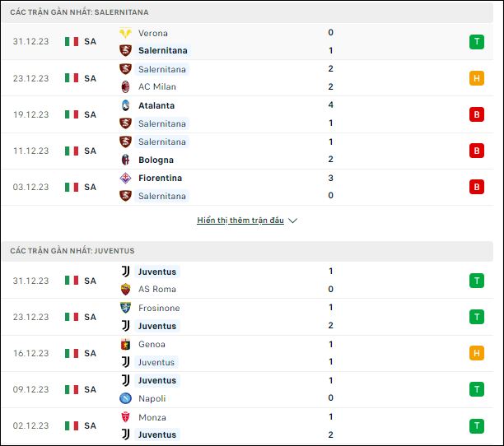Click the AS Roma crest icon
This screenshot has width=504, height=446.
[125, 289]
